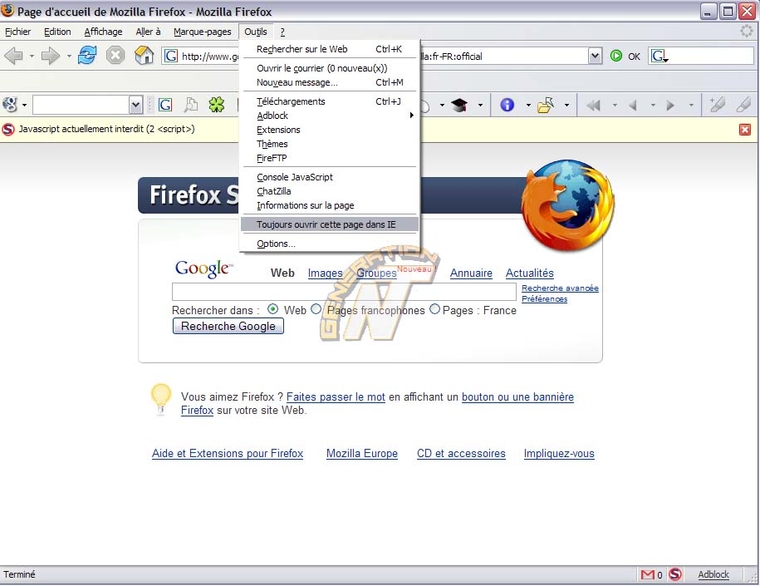Image resolution: width=760 pixels, height=586 pixels.
Task: Open the Aller à menu
Action: pyautogui.click(x=148, y=32)
